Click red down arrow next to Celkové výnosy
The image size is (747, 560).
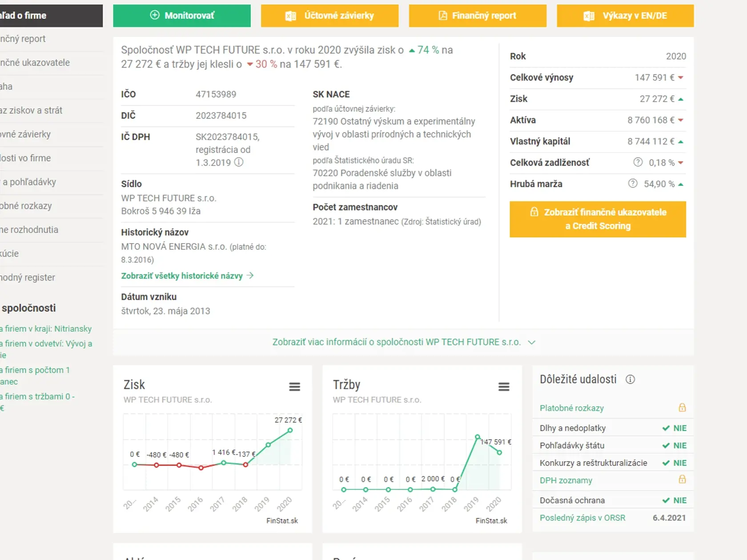pos(680,78)
